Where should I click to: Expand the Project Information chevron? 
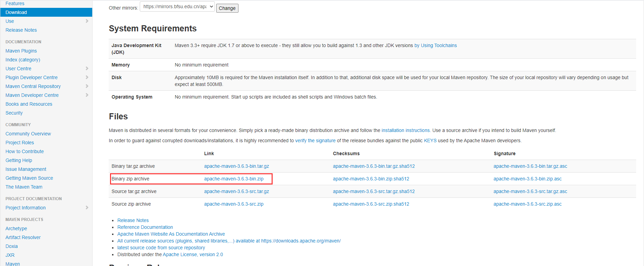click(x=87, y=208)
